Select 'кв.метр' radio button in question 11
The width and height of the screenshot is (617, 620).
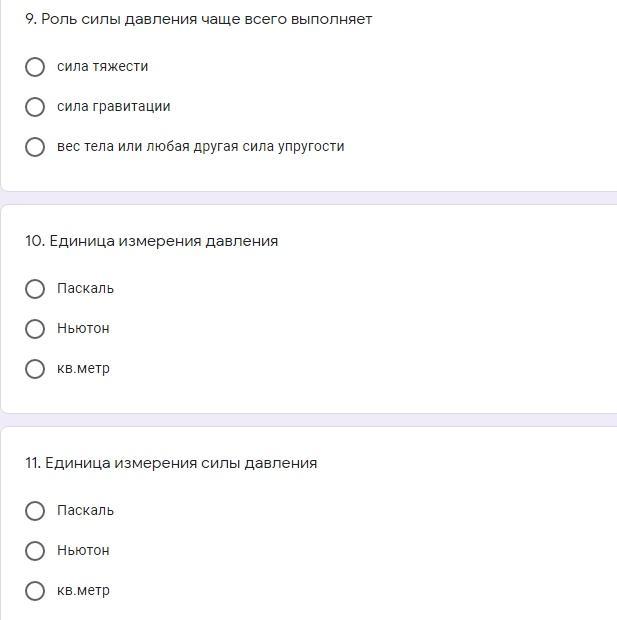point(35,591)
